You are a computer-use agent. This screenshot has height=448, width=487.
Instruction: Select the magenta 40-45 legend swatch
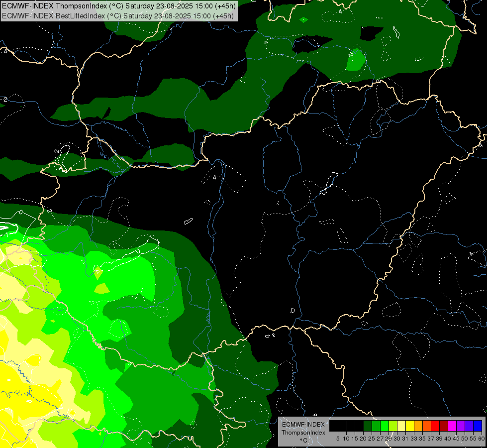pos(452,426)
